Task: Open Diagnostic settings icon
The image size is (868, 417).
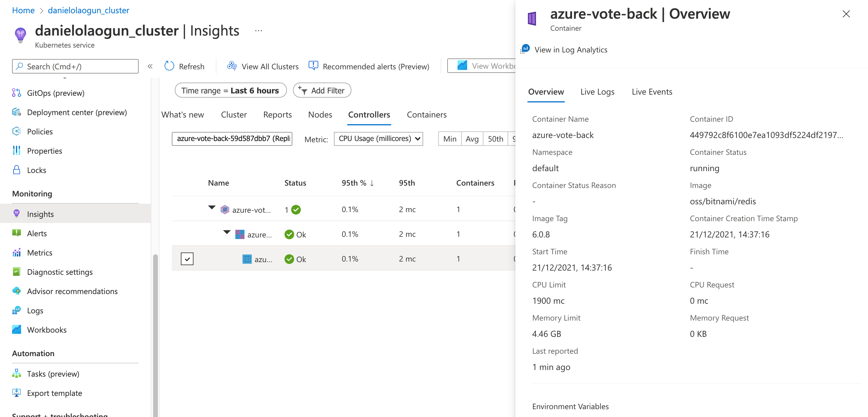Action: pyautogui.click(x=16, y=271)
